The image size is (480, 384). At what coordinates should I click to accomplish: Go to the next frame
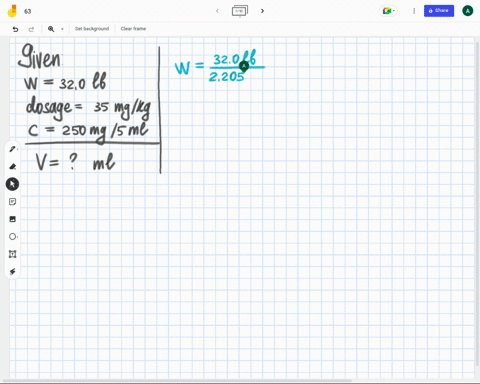tap(262, 11)
